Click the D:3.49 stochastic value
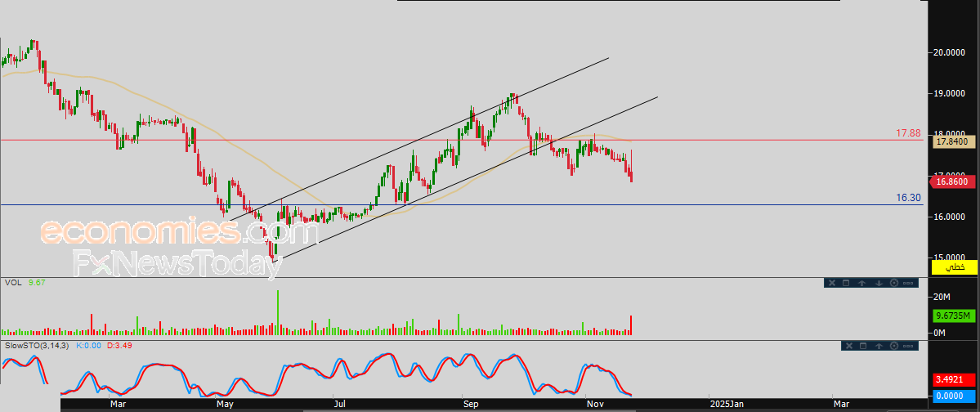 pos(119,345)
